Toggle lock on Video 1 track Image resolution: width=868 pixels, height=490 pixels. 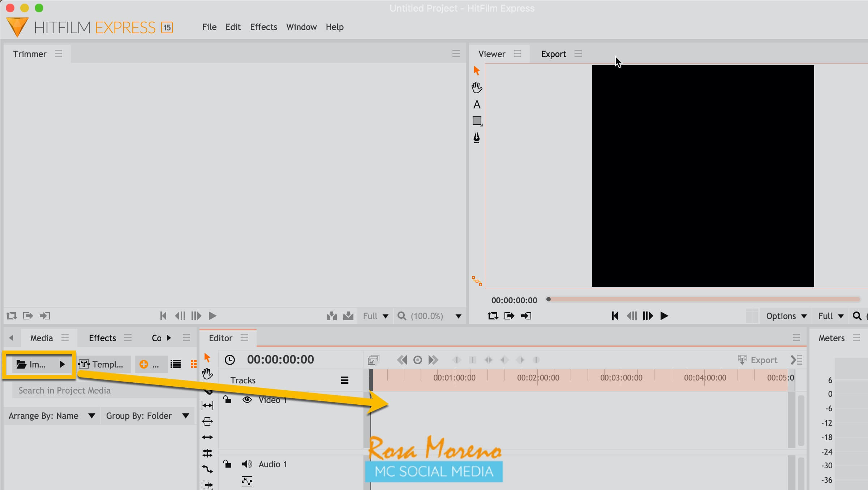(227, 400)
